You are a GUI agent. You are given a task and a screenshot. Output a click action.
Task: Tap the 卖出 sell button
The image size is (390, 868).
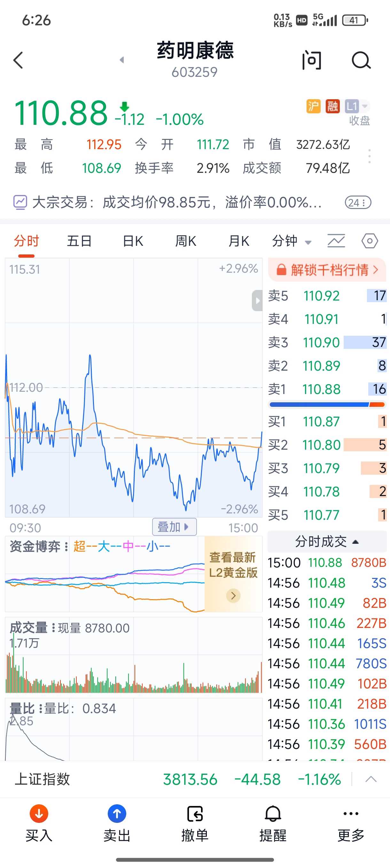click(117, 823)
